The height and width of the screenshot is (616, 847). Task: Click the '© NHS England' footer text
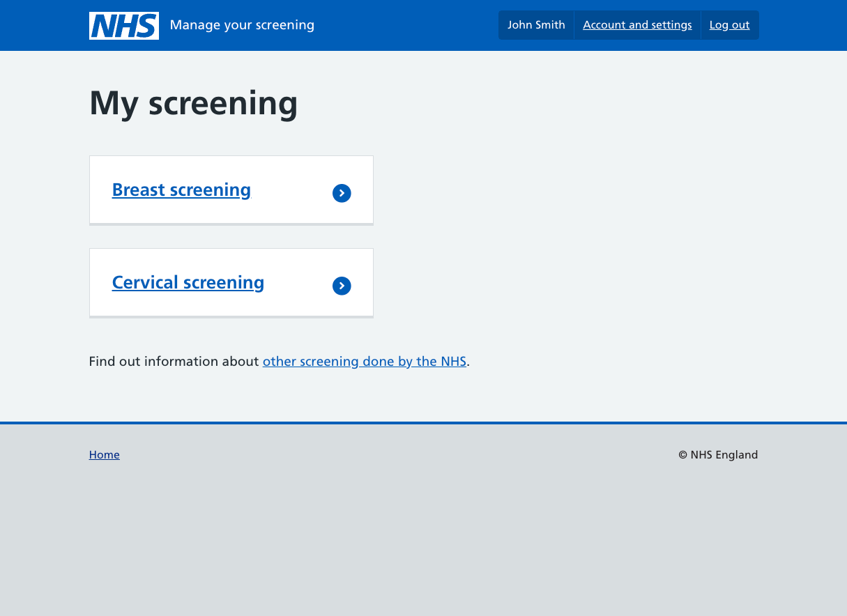718,454
